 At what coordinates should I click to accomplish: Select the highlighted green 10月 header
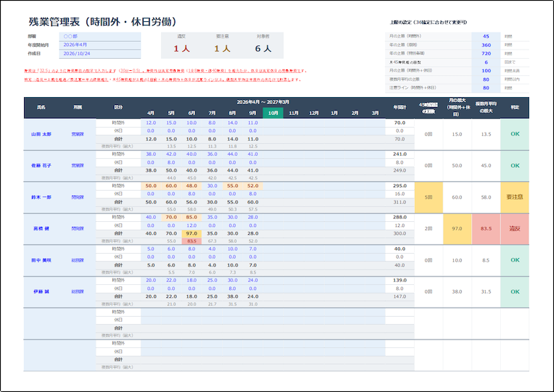pos(273,113)
